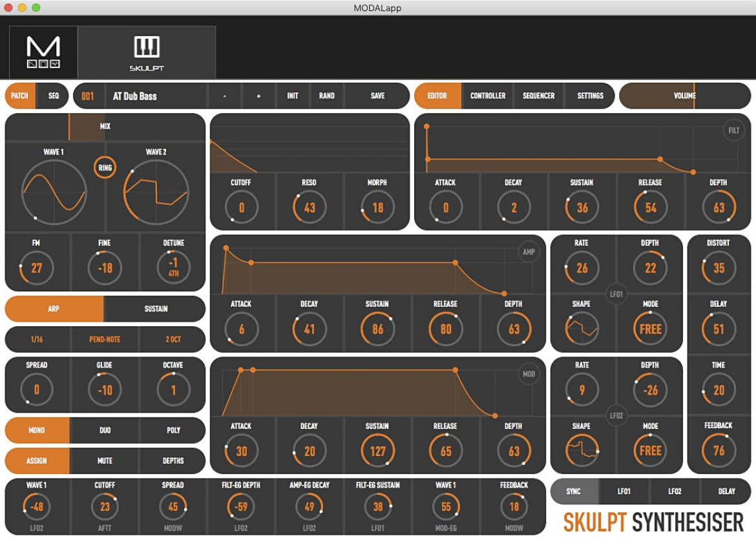Click the LFO2 DEPTH knob showing -26
756x540 pixels.
coord(651,389)
